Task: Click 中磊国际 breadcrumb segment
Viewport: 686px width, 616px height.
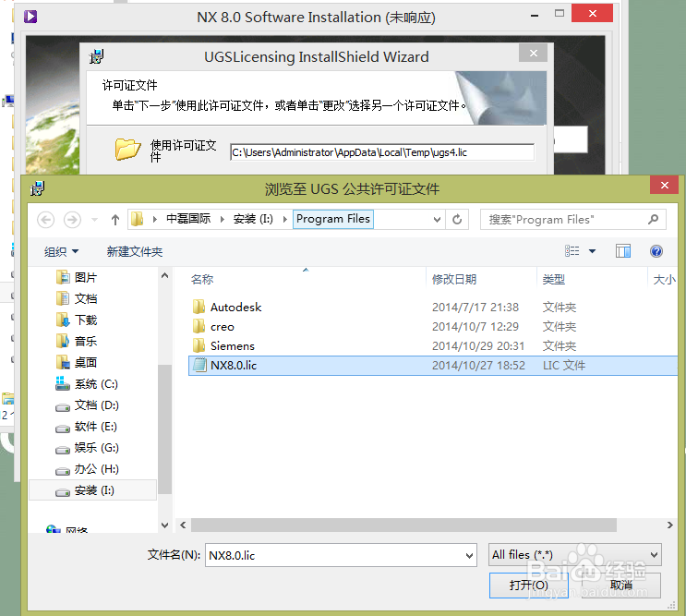Action: pos(188,219)
